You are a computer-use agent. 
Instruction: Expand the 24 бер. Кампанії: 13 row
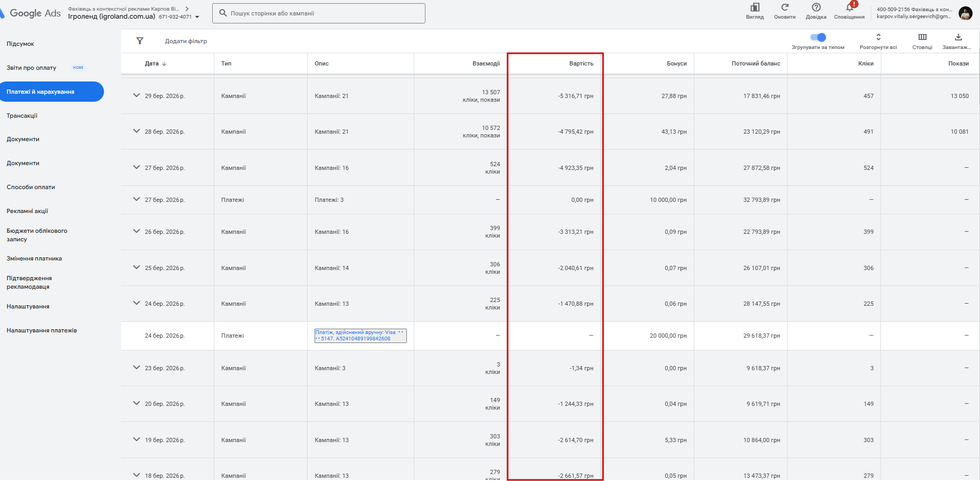click(136, 303)
